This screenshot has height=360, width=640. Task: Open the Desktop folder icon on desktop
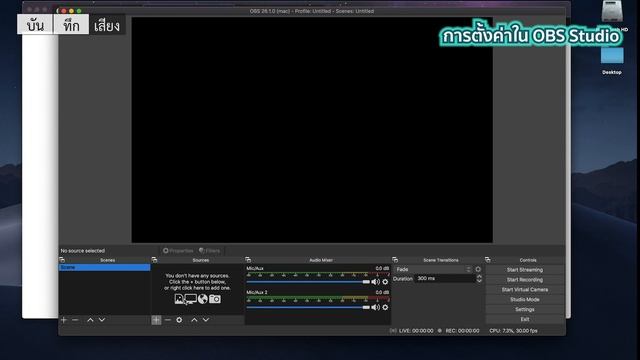(x=612, y=56)
